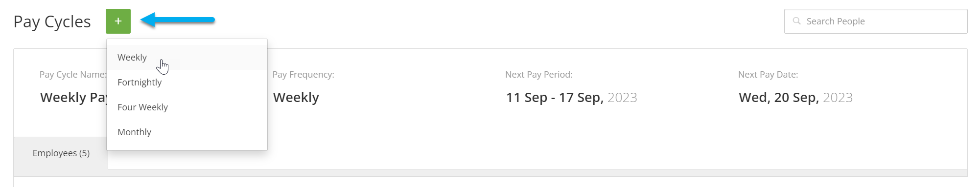Click the blue arrow pointing at the plus button
Screen dimensions: 980x187
178,20
